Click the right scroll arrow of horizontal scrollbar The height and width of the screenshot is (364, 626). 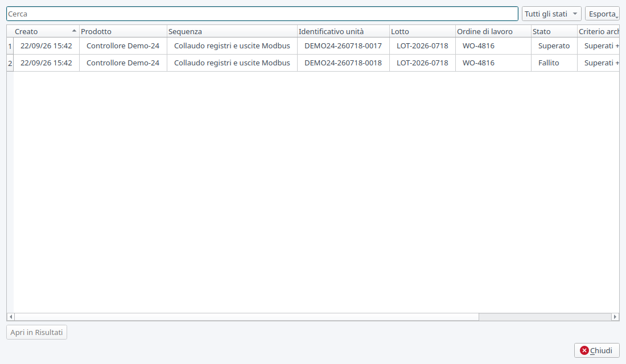point(615,317)
